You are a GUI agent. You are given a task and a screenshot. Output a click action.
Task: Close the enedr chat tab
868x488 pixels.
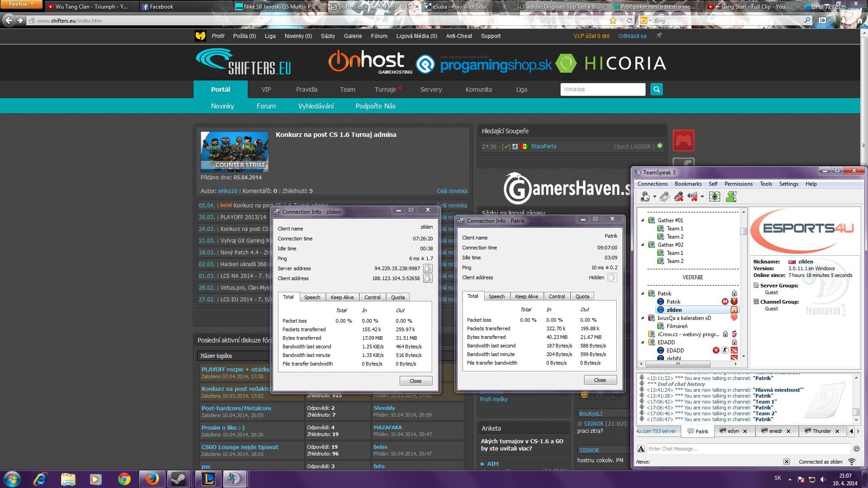(788, 431)
